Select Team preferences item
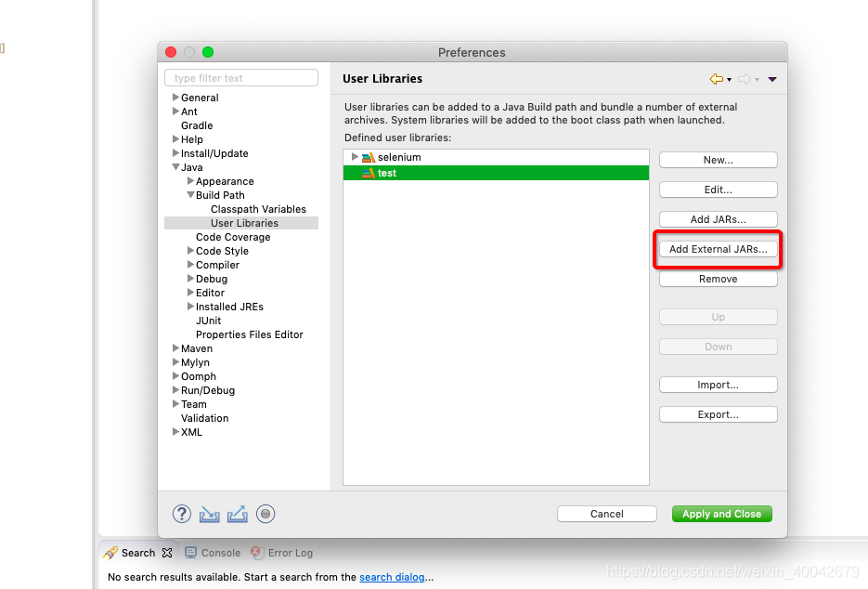868x589 pixels. tap(193, 404)
